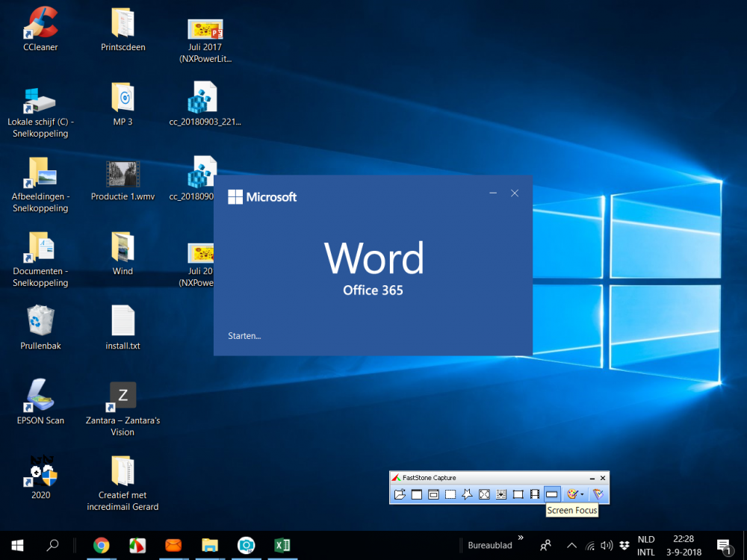This screenshot has height=560, width=747.
Task: Toggle the Screen Focus button
Action: [x=552, y=494]
